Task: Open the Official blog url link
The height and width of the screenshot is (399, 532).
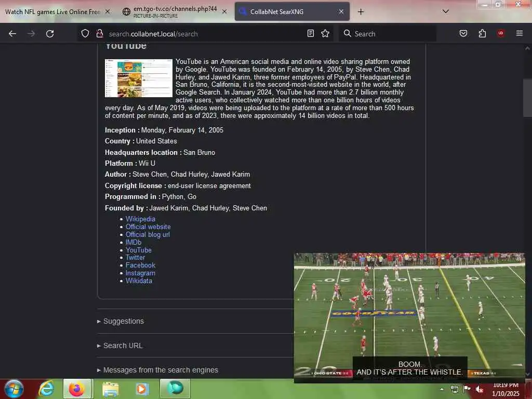Action: 148,235
